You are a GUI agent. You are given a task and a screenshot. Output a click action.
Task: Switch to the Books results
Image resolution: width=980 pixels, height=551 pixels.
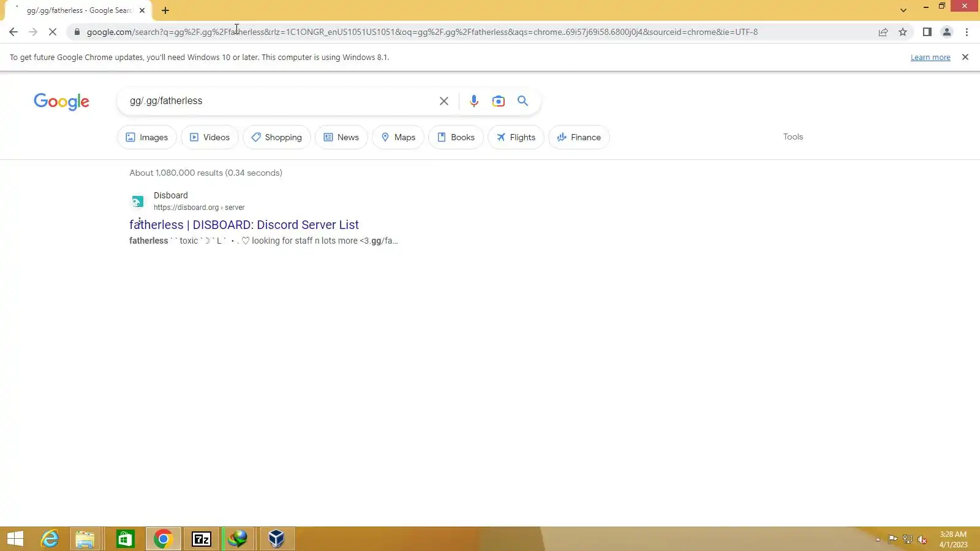tap(456, 137)
